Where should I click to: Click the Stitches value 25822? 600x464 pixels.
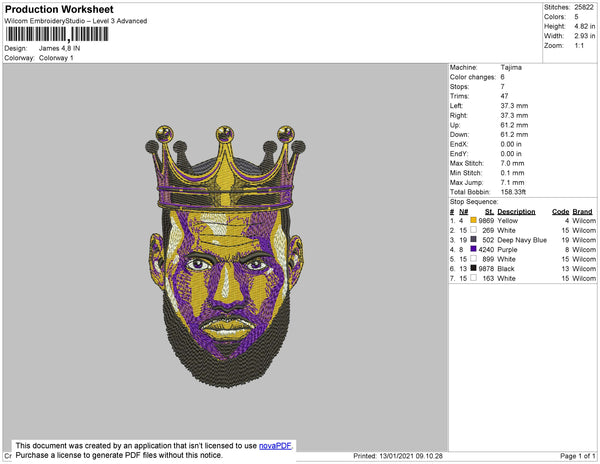[x=584, y=7]
